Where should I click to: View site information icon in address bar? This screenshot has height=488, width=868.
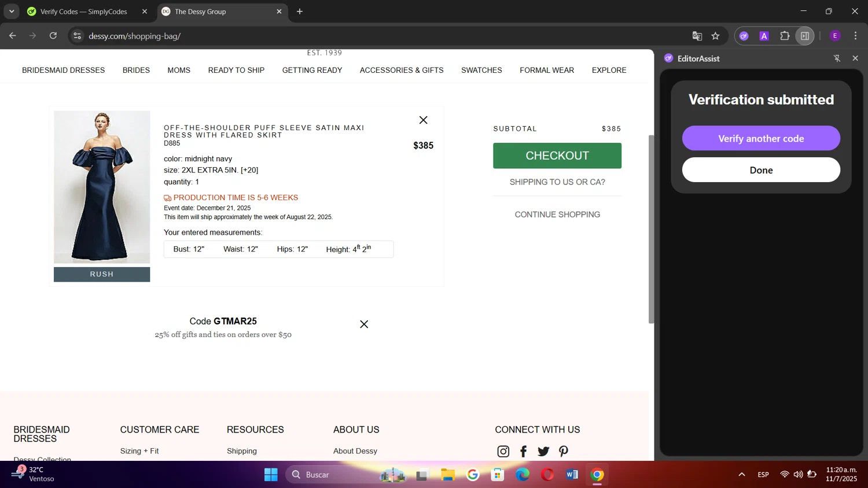[77, 36]
